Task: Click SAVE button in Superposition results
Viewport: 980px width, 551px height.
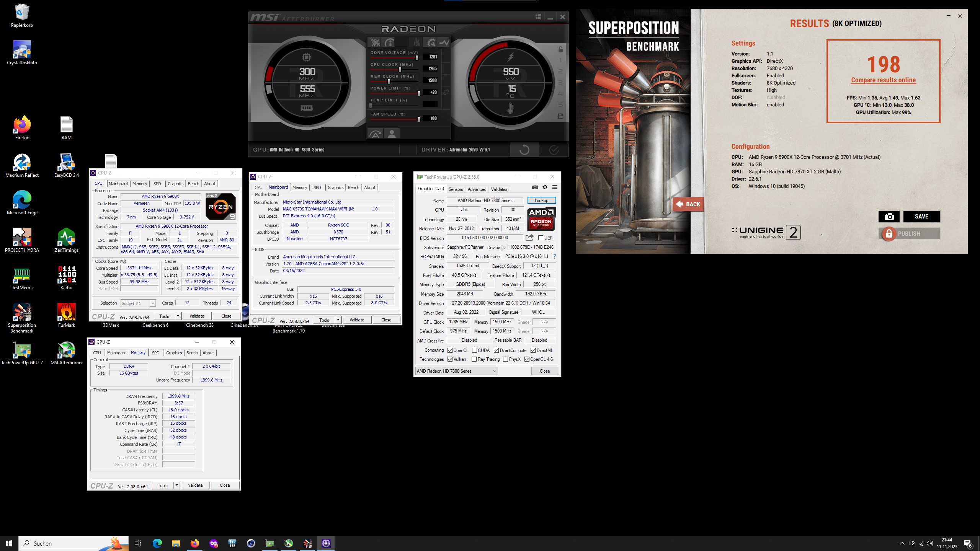Action: pos(921,217)
